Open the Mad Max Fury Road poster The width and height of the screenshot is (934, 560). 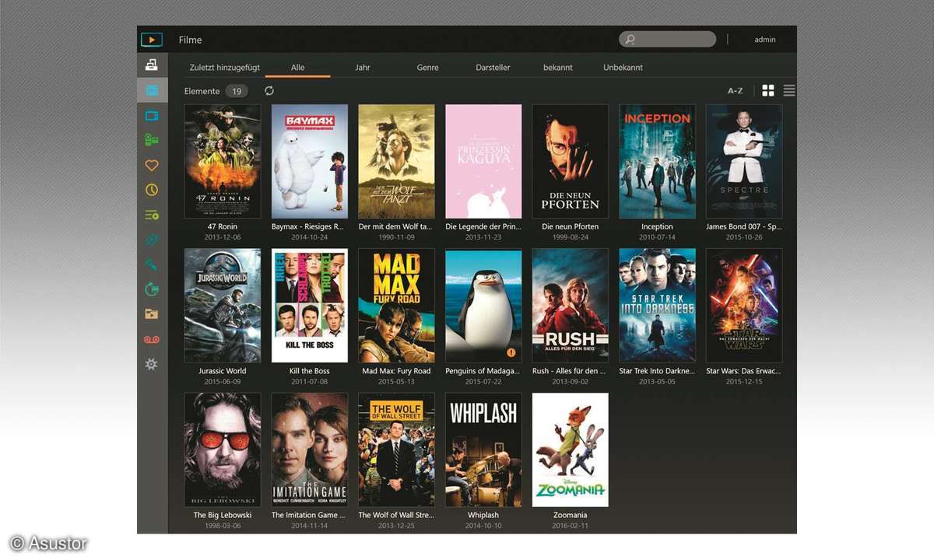(396, 306)
